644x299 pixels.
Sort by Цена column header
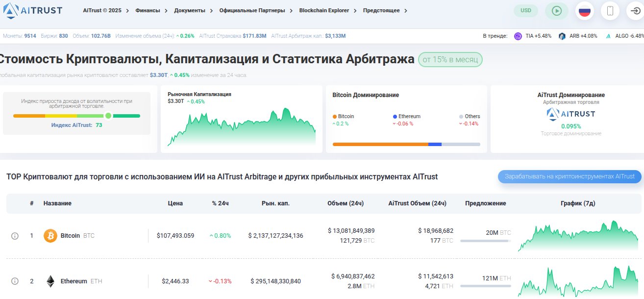[175, 203]
